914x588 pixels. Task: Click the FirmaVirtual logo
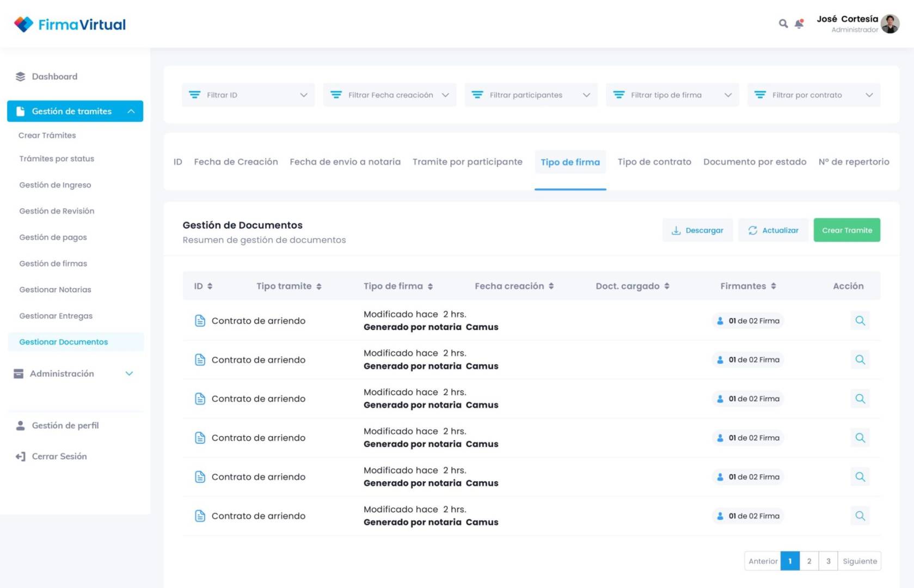70,24
